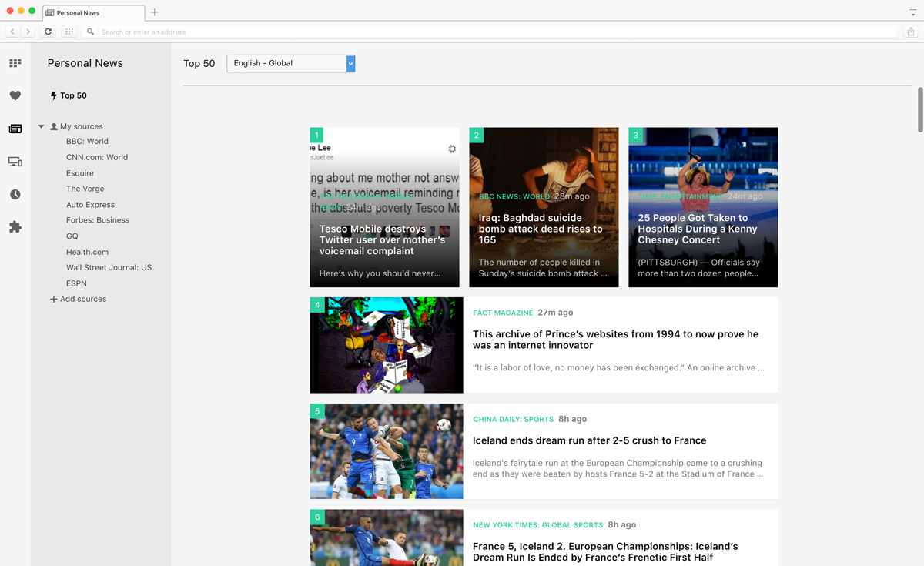Open Speed Dial from the sidebar

(x=15, y=63)
